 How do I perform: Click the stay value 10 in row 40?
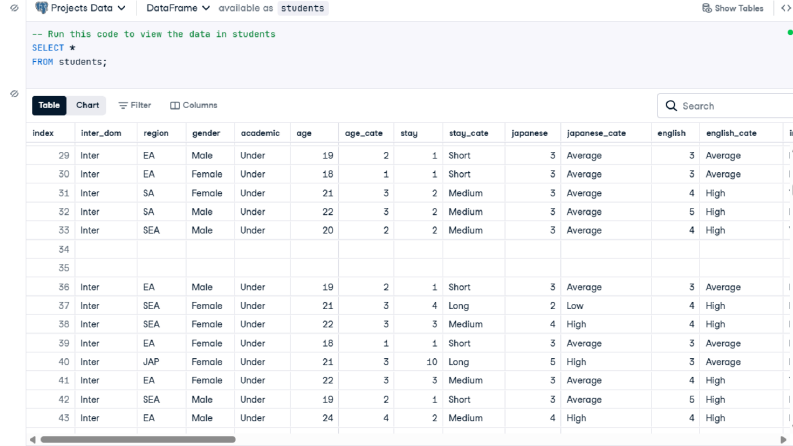coord(418,362)
